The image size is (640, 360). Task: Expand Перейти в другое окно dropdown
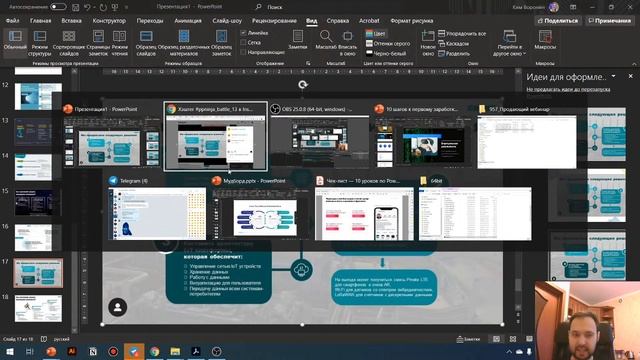(x=509, y=42)
